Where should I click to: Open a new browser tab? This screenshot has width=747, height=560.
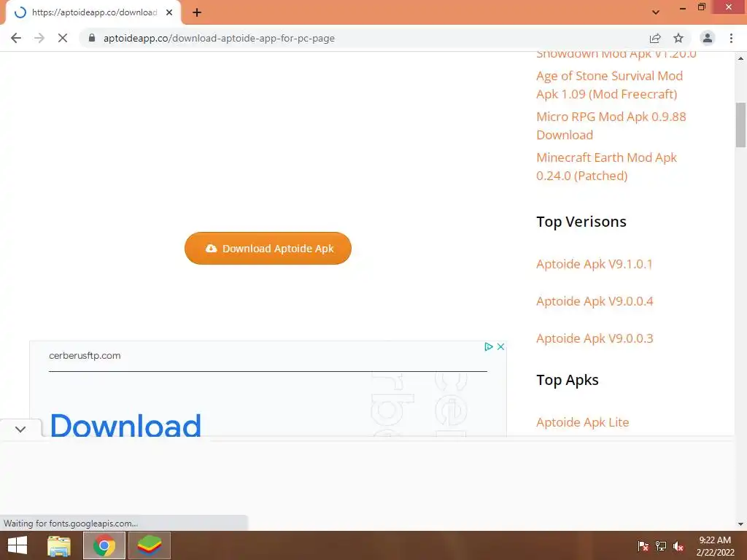tap(197, 12)
